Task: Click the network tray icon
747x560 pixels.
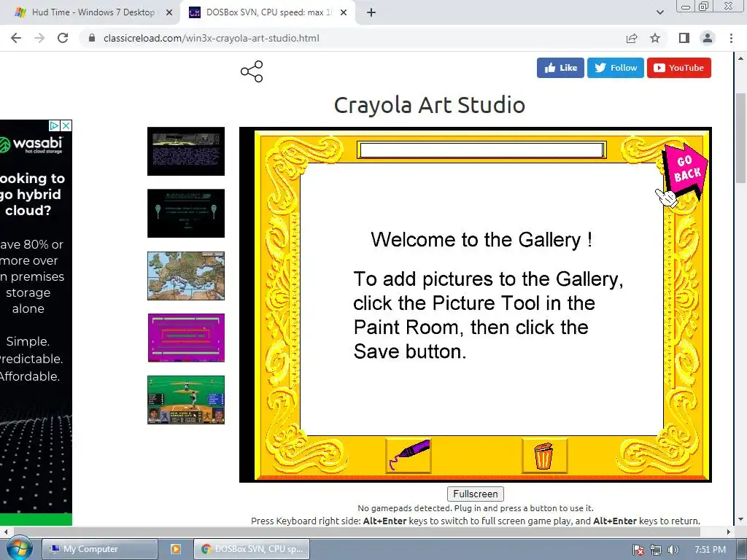Action: tap(656, 550)
